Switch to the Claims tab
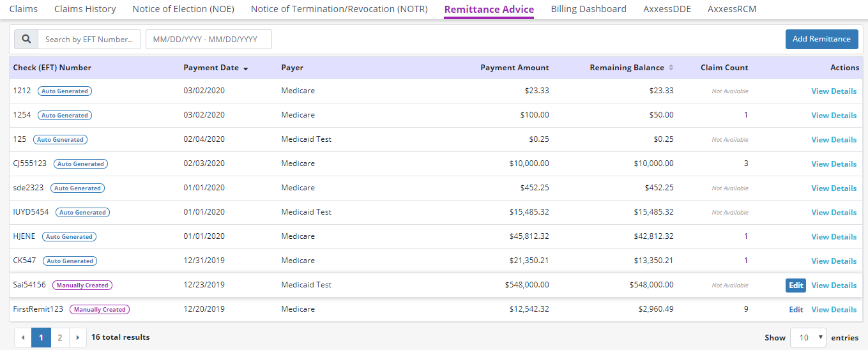868x350 pixels. click(x=23, y=9)
